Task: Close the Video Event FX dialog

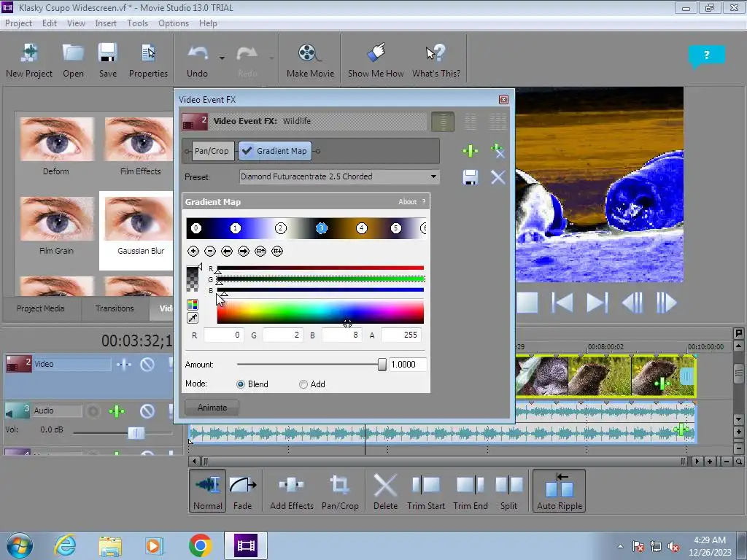Action: [x=503, y=99]
